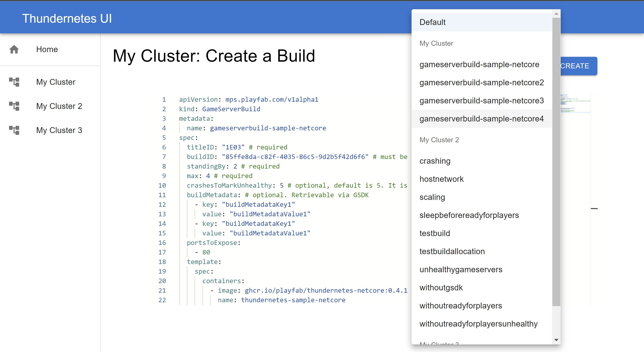Navigate to My Cluster 2 page
Image resolution: width=644 pixels, height=352 pixels.
(x=59, y=106)
